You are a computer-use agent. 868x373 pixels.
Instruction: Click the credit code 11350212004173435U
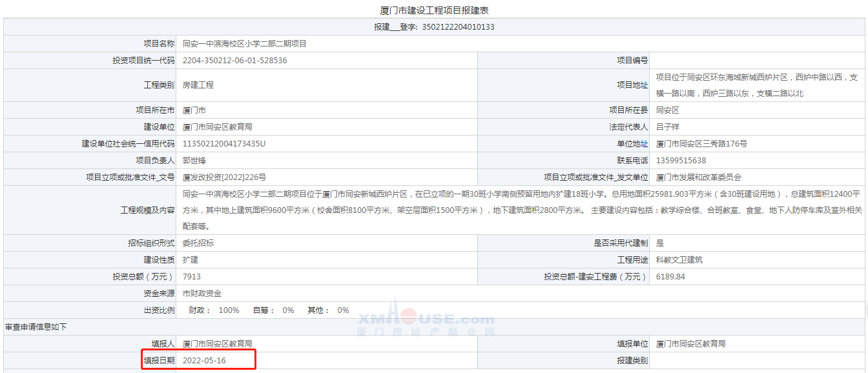coord(224,144)
